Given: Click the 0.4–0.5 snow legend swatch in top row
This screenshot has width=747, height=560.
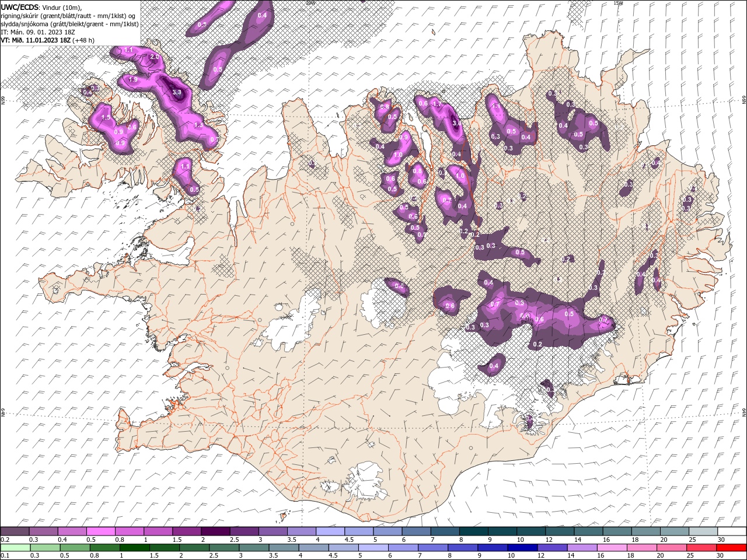Looking at the screenshot, I should pos(72,531).
